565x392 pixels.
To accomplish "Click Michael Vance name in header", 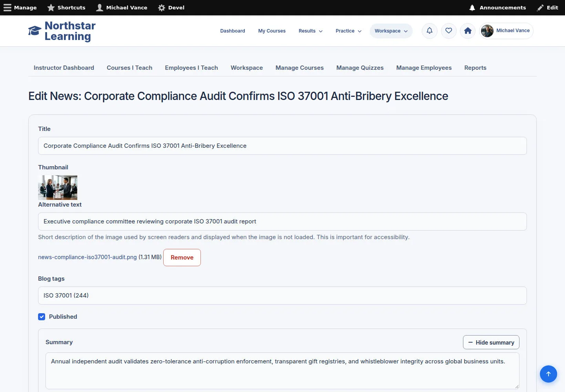I will 513,31.
